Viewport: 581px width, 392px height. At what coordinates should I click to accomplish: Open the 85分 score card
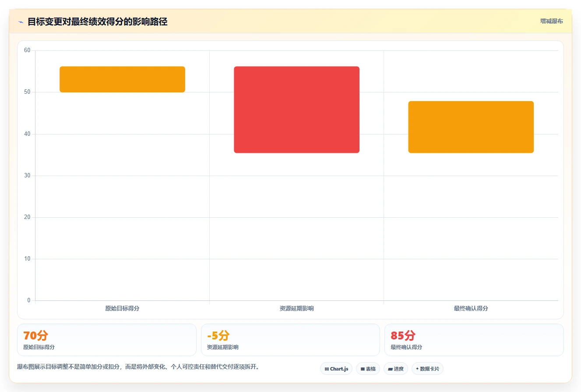pos(474,340)
